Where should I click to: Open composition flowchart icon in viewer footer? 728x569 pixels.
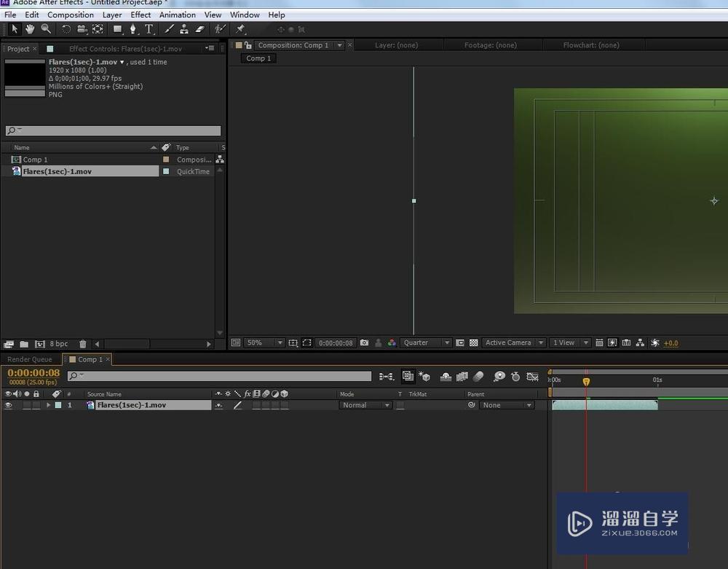640,343
